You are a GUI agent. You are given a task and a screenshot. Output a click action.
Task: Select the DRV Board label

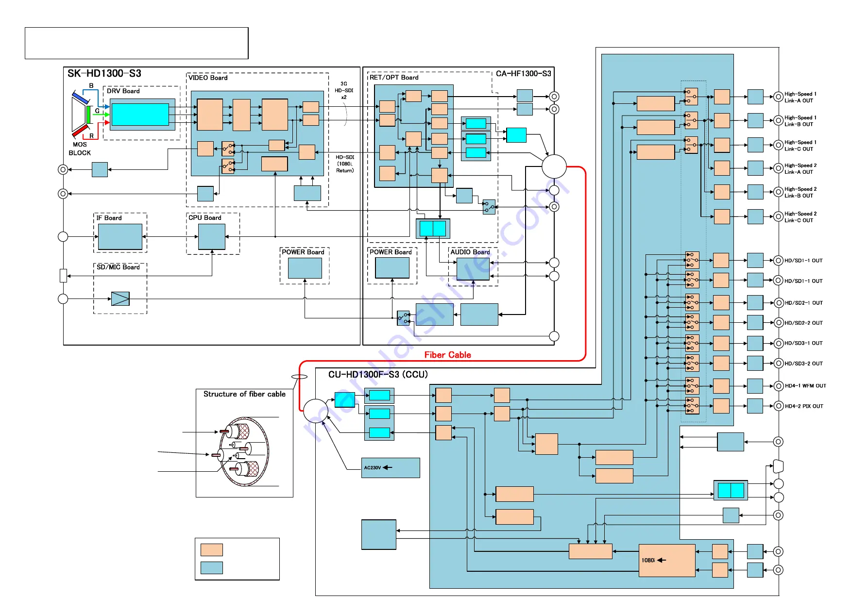pos(123,91)
